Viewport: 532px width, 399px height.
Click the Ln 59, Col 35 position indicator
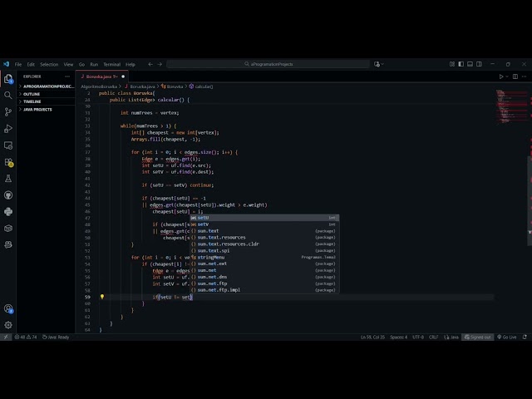(x=372, y=337)
